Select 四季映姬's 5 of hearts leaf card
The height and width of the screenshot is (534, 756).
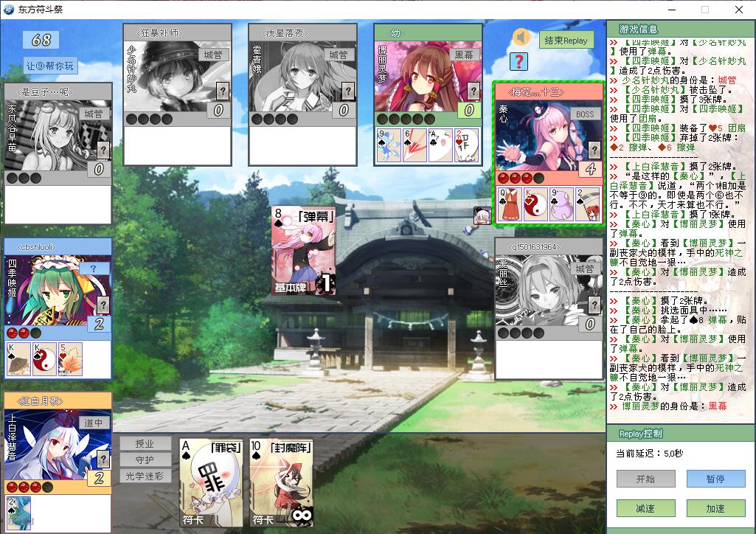click(70, 359)
